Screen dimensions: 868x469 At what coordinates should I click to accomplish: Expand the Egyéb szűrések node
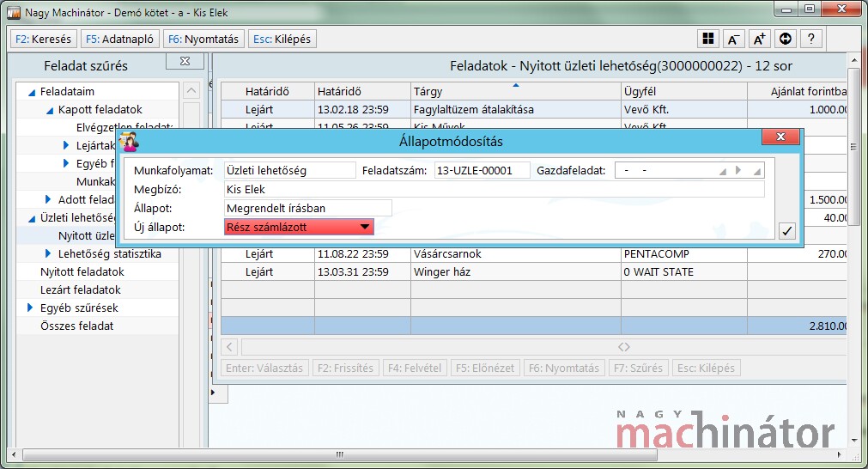(30, 308)
